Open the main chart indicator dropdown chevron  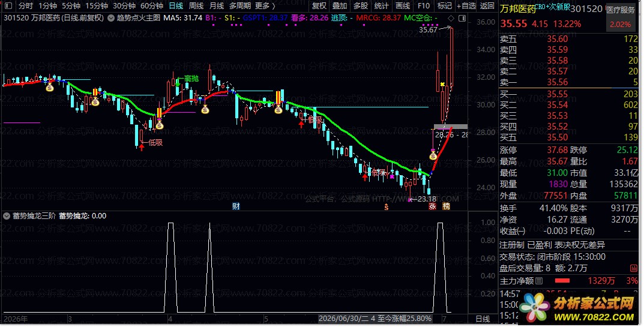111,18
